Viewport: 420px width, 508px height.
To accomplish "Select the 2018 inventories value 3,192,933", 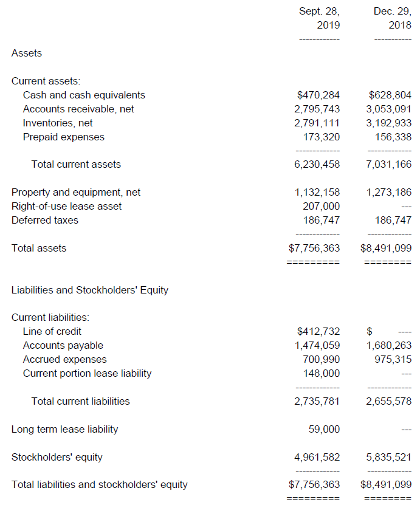I will [389, 123].
